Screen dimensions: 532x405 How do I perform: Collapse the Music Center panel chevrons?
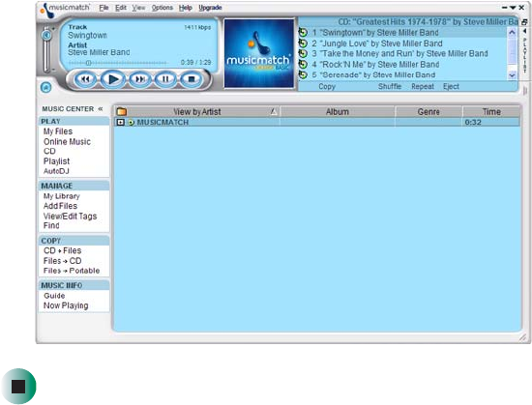(101, 109)
